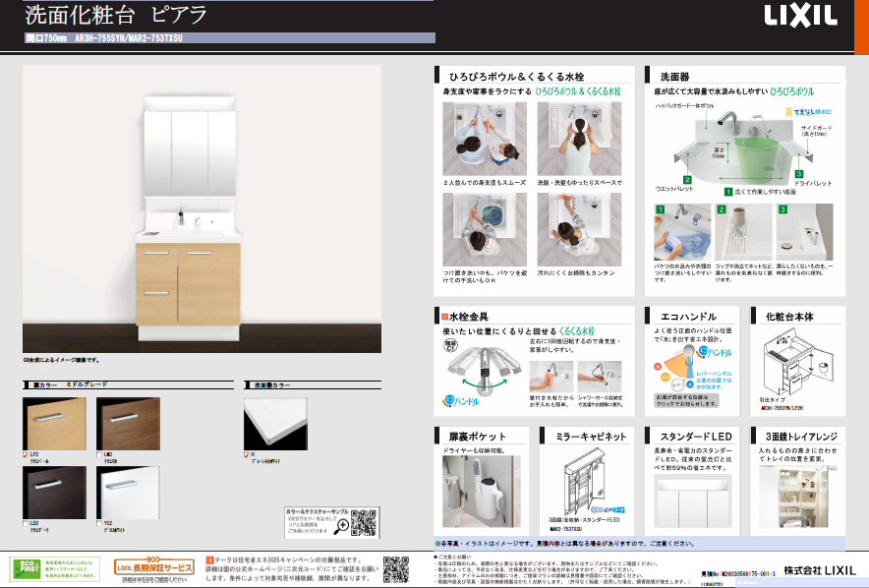869x588 pixels.
Task: Click the LIXIL logo in the header
Action: 801,16
